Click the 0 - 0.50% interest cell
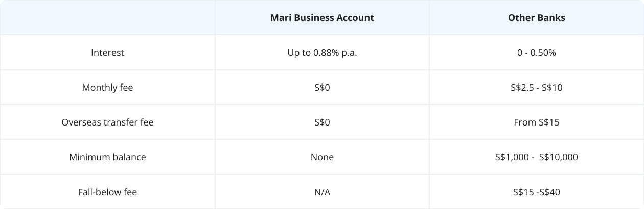 (536, 53)
